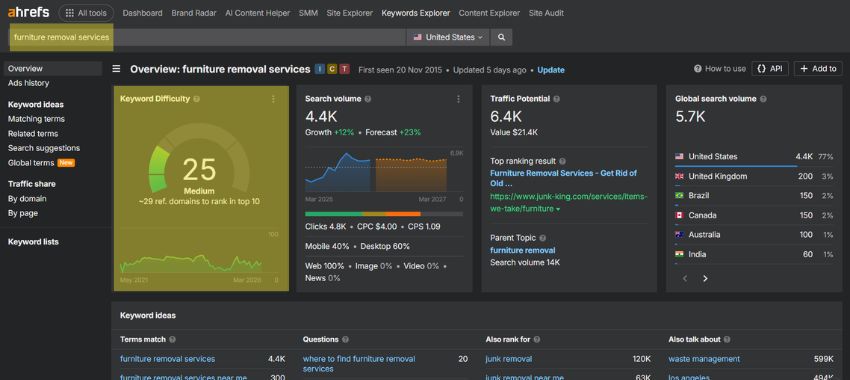Open Brand Radar
This screenshot has height=380, width=850.
(x=194, y=13)
